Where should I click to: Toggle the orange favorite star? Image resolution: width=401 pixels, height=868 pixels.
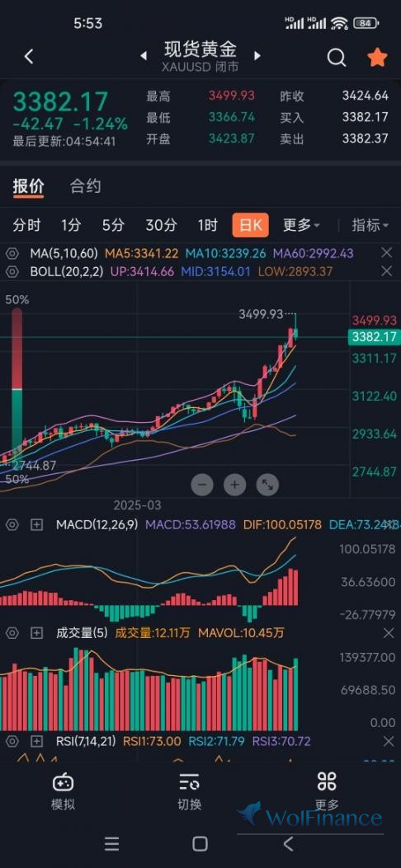(377, 56)
